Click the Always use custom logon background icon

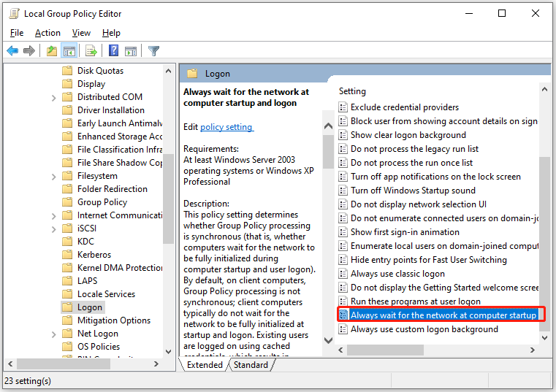click(343, 329)
